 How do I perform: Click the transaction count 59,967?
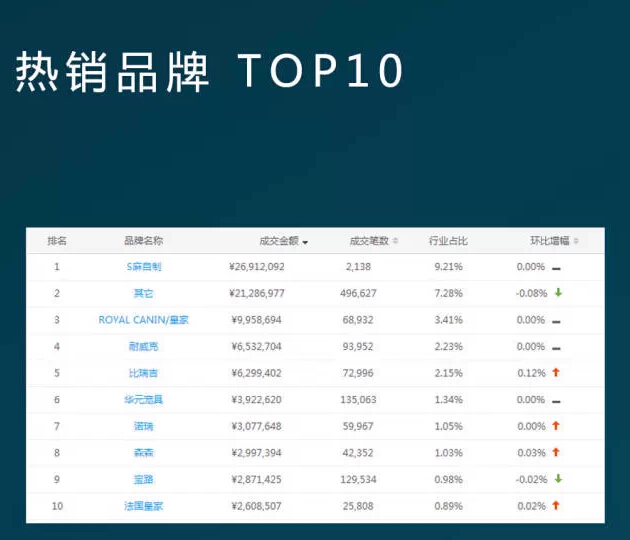tap(358, 426)
